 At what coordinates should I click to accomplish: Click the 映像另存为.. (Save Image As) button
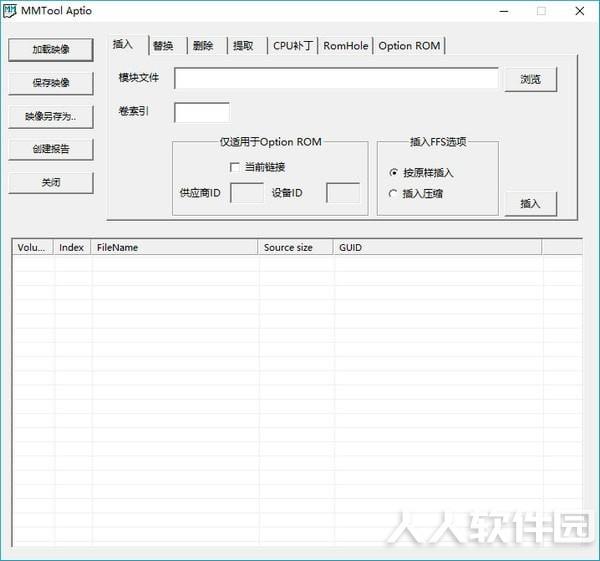(x=51, y=116)
